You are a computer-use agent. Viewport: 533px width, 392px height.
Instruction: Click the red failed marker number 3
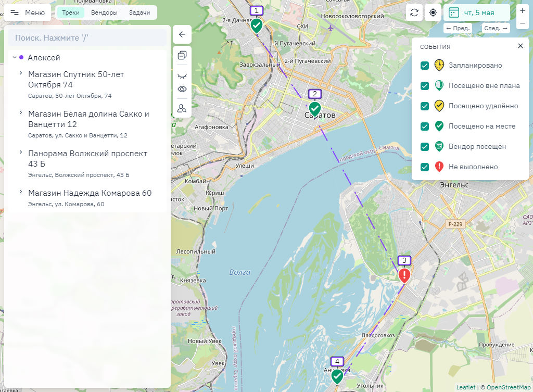404,274
